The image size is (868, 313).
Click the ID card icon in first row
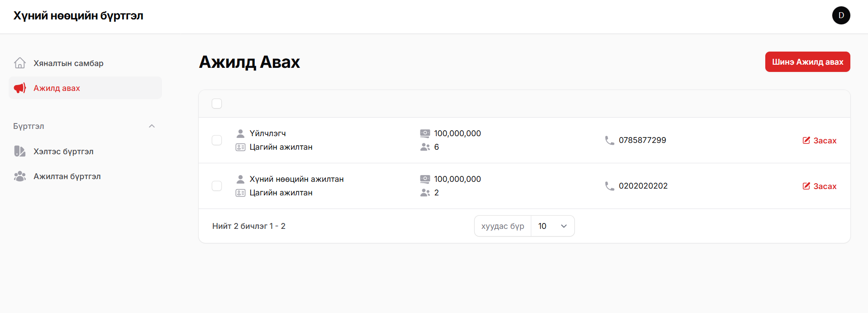click(240, 147)
